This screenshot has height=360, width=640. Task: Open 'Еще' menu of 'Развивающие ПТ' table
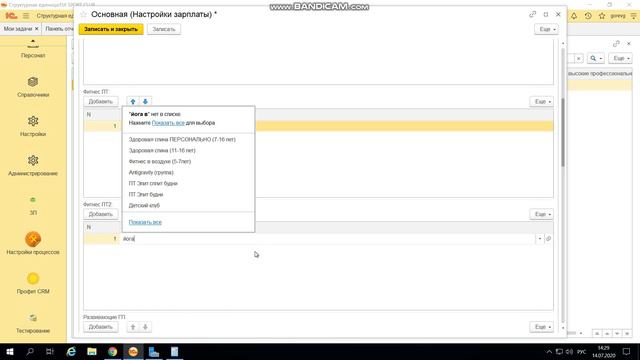pos(542,327)
